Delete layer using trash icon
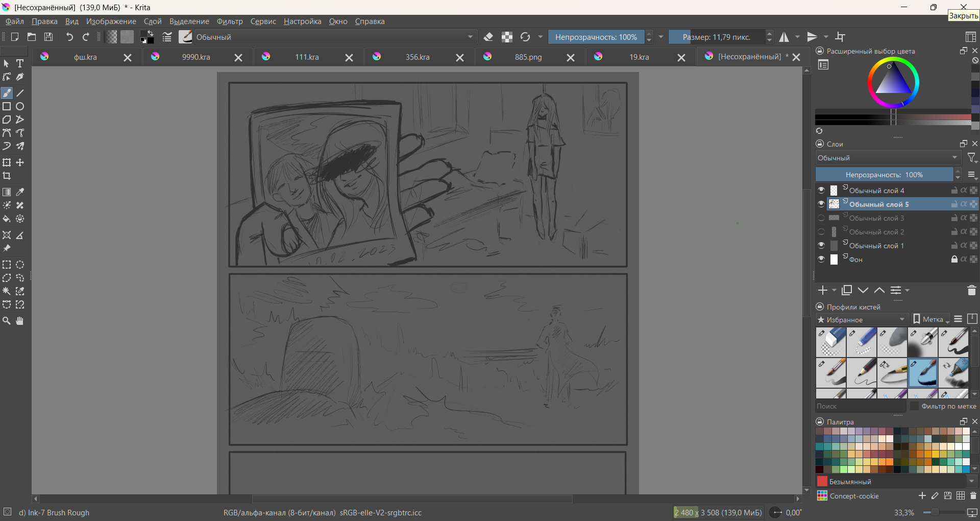The height and width of the screenshot is (521, 980). pyautogui.click(x=971, y=290)
